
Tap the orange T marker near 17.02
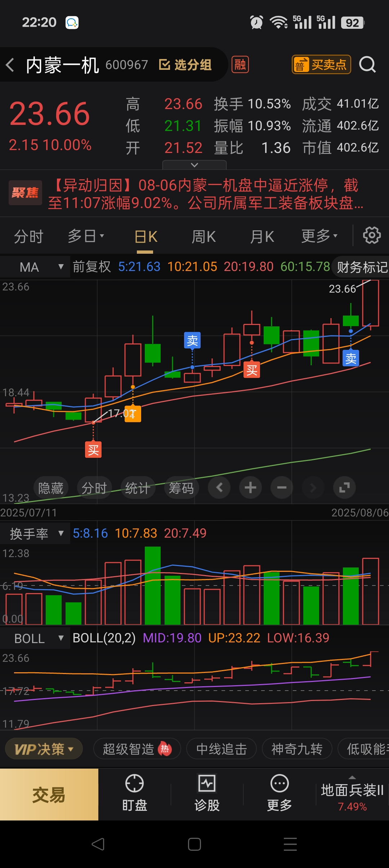tap(133, 414)
